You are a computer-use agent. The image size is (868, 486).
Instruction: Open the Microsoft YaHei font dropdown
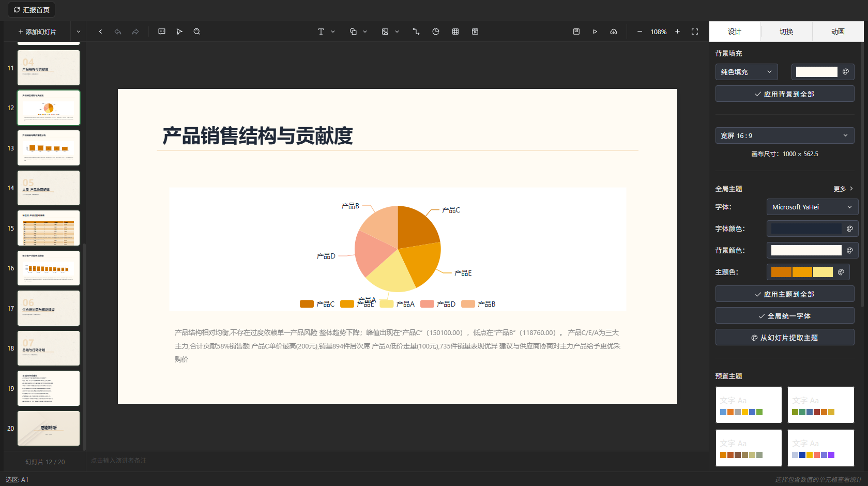click(812, 207)
